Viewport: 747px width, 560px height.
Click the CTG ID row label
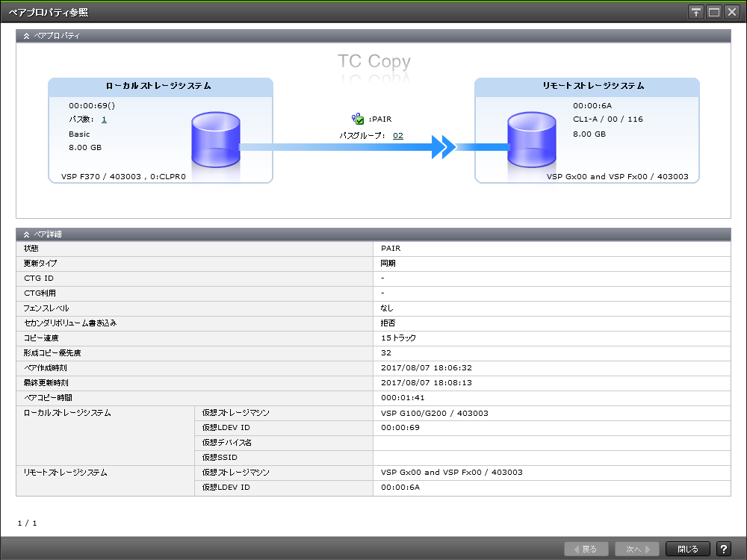(x=39, y=278)
